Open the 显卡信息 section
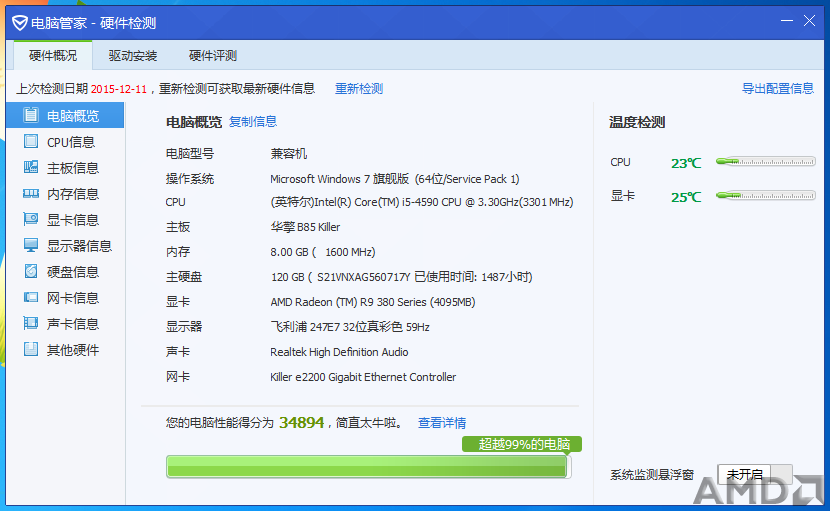This screenshot has width=830, height=511. pyautogui.click(x=65, y=220)
